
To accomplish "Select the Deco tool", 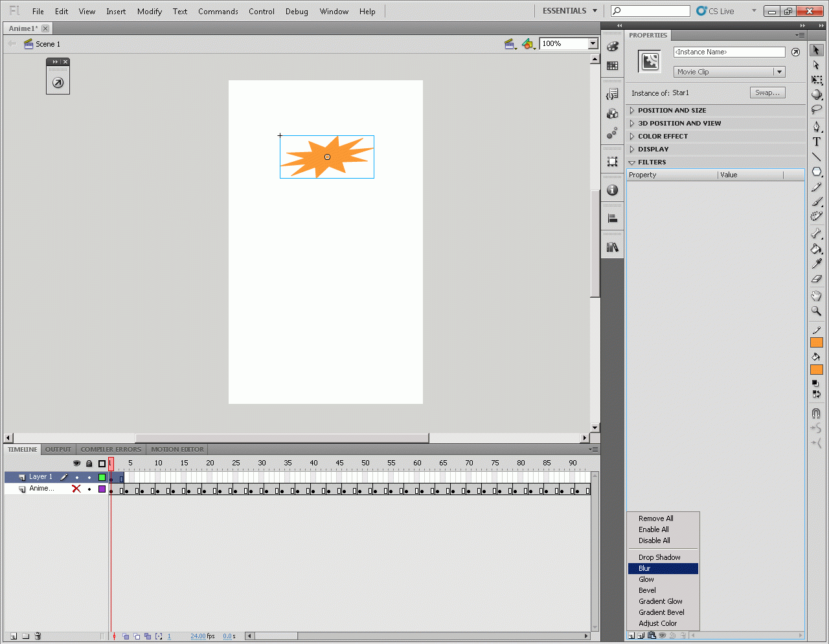I will pos(816,217).
